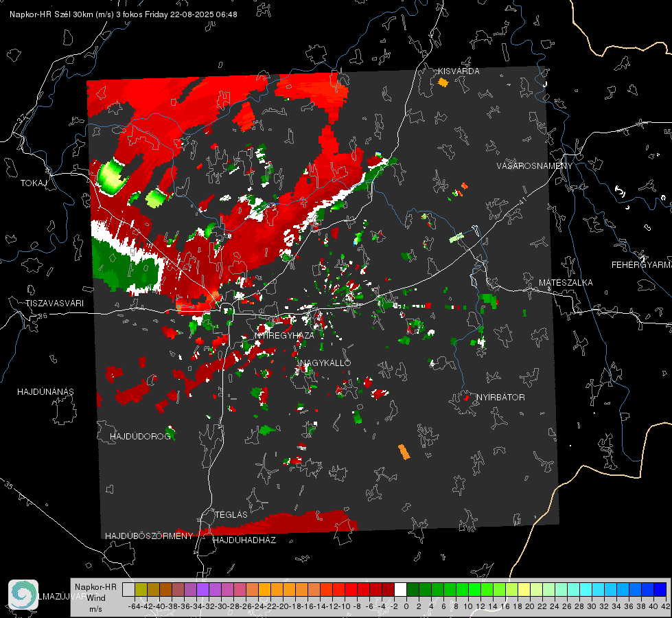Viewport: 672px width, 618px height.
Task: Click the orange echo patch southwest of NYÍRBÁTOR
Action: pyautogui.click(x=404, y=452)
